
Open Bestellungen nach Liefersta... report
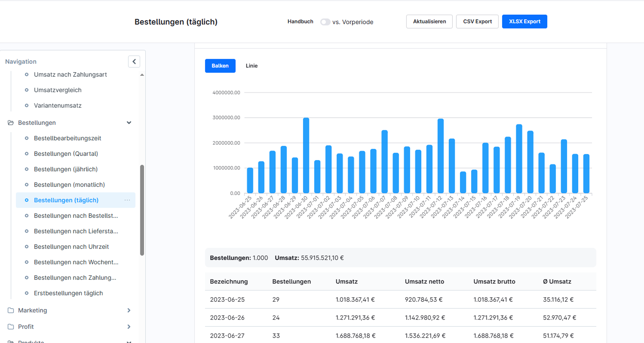(x=76, y=231)
